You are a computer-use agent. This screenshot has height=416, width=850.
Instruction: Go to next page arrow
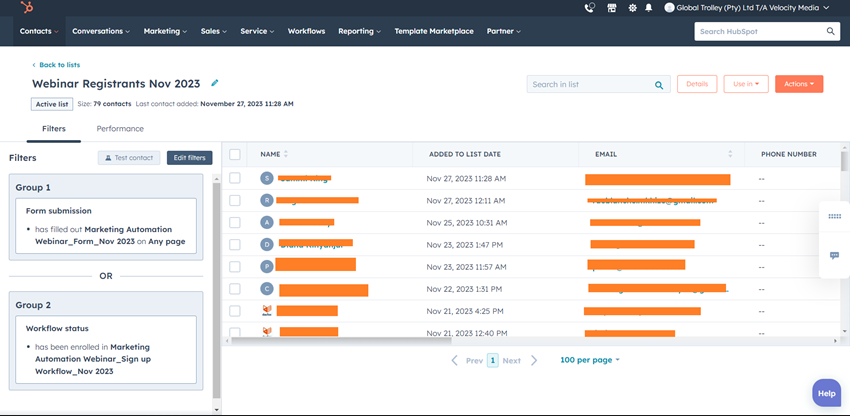[534, 360]
